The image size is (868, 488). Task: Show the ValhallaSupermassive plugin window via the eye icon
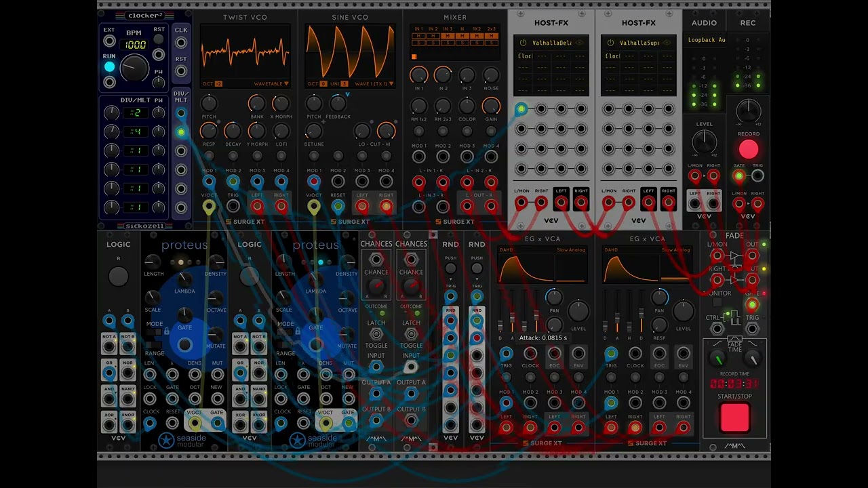click(x=667, y=43)
